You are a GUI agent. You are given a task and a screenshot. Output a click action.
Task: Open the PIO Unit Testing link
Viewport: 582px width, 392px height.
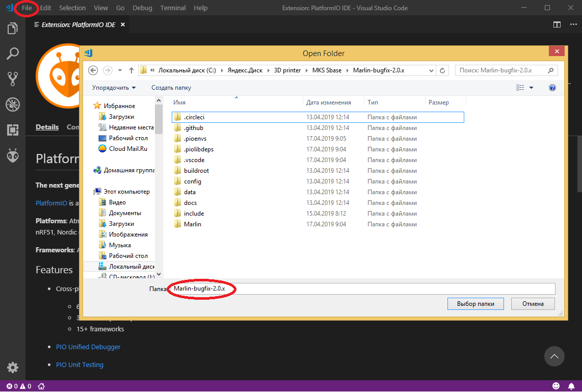[80, 364]
